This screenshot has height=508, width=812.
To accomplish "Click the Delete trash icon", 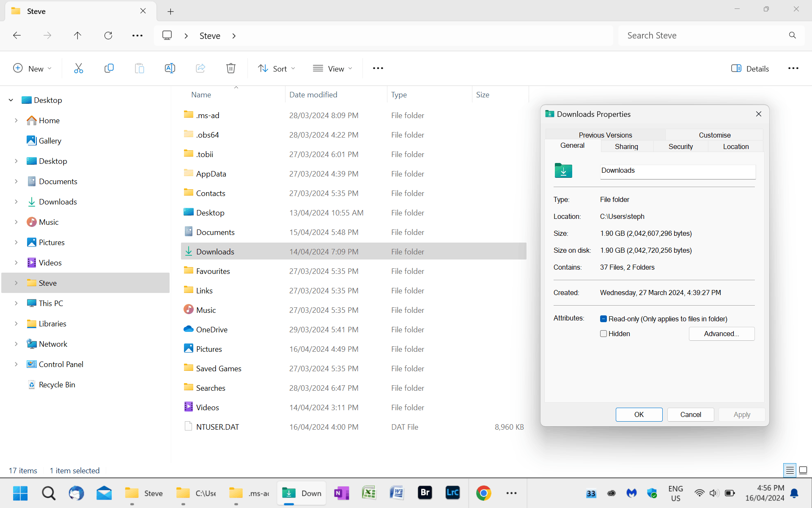I will tap(231, 68).
